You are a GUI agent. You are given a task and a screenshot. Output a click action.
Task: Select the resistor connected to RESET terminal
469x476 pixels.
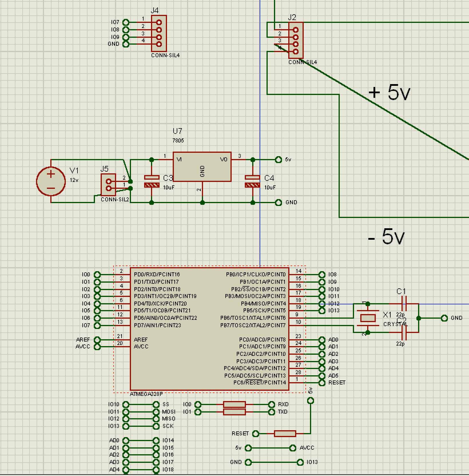tap(285, 434)
